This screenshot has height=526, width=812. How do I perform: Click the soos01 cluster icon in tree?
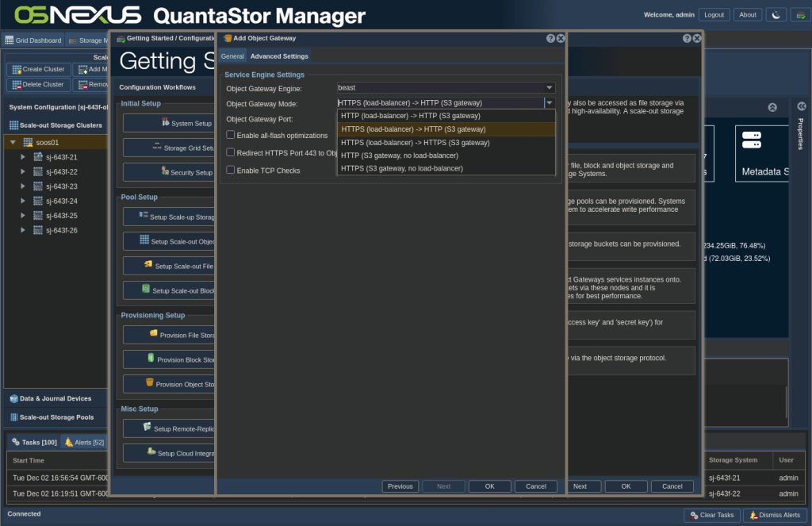(28, 142)
